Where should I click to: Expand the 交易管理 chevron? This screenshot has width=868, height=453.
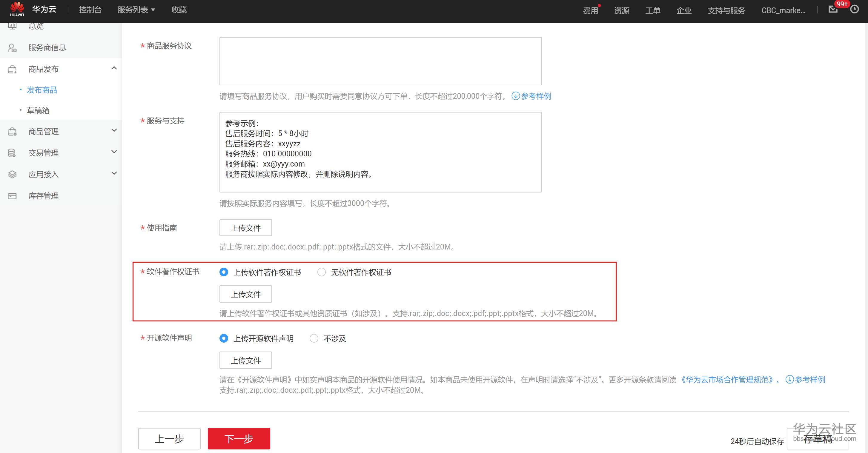pos(114,152)
